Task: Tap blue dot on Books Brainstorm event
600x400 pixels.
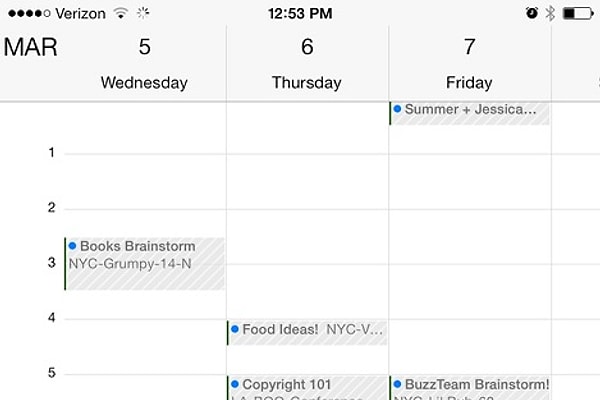Action: (72, 246)
